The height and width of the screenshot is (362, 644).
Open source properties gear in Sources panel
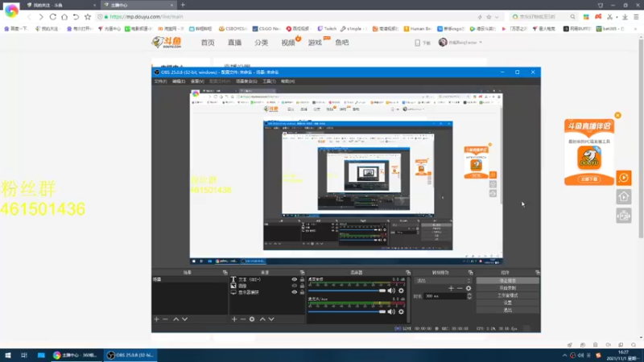click(252, 319)
